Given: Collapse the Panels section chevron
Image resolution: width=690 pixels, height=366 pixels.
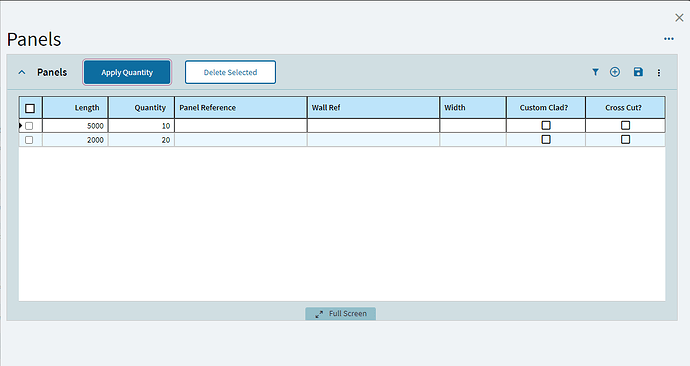Looking at the screenshot, I should pos(22,72).
